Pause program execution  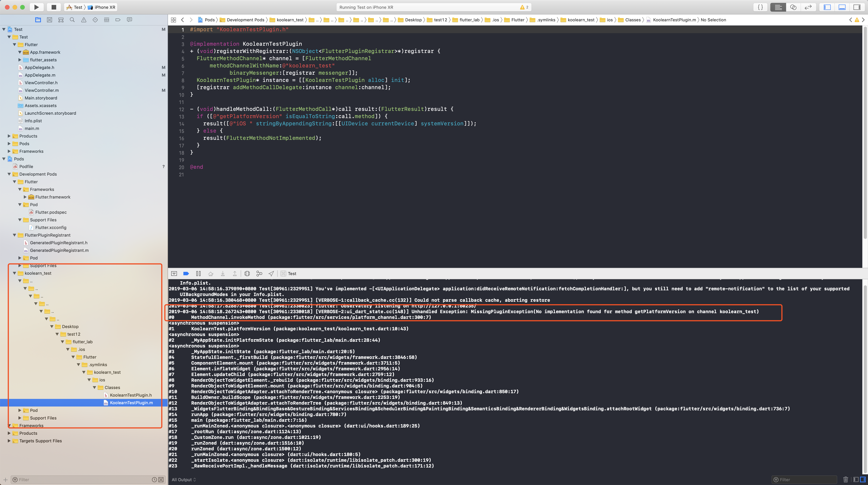point(198,274)
